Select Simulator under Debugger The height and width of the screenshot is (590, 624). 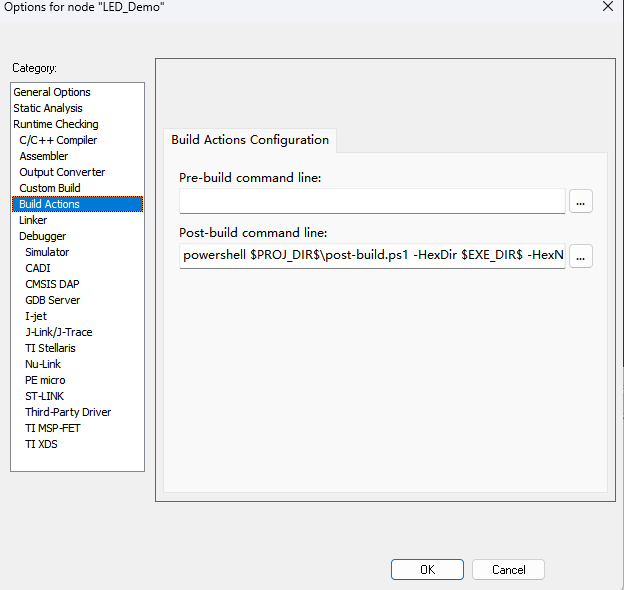(47, 252)
